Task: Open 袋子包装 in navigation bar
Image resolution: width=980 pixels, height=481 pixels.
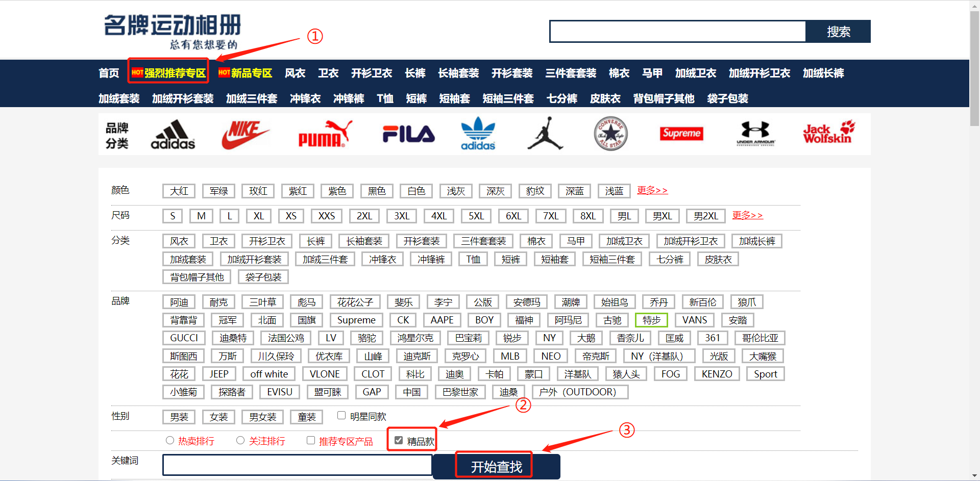Action: coord(727,98)
